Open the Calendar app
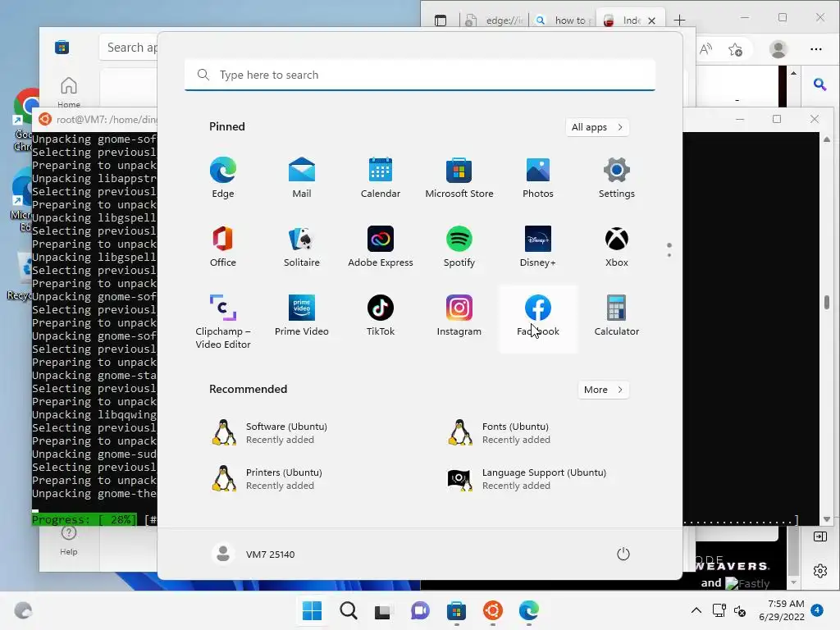 point(381,178)
